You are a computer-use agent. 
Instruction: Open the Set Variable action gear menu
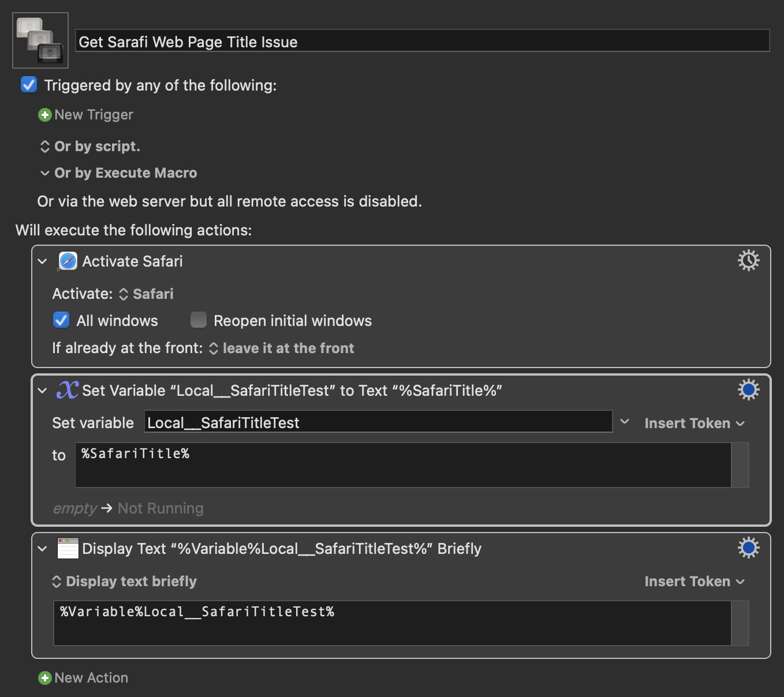(x=748, y=390)
